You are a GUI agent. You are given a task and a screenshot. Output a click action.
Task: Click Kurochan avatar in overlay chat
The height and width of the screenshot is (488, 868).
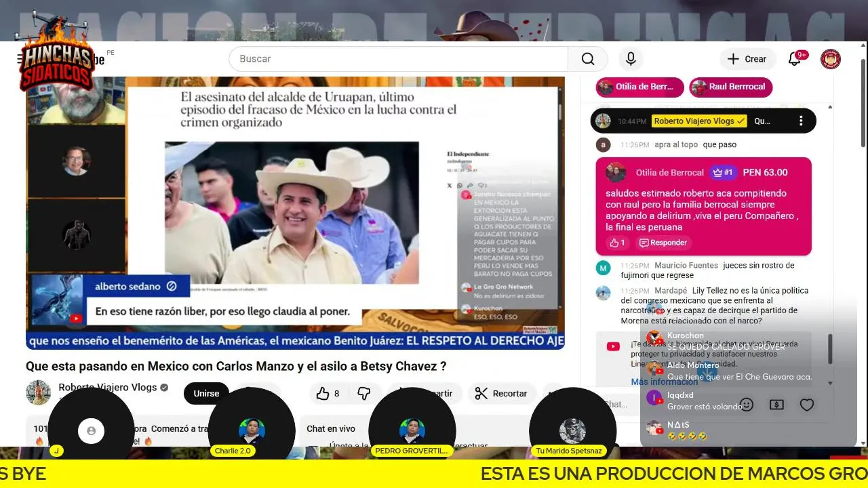pos(654,338)
